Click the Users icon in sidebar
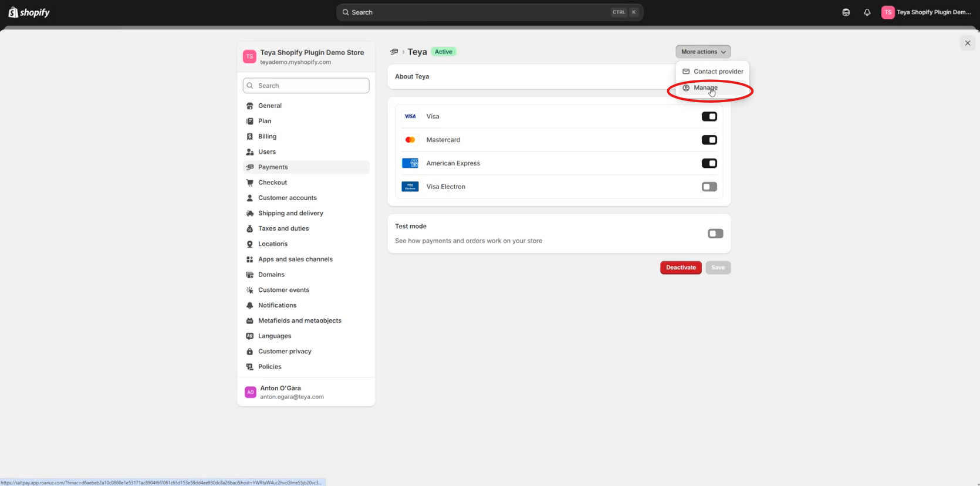Screen dimensions: 980x486 [x=250, y=151]
